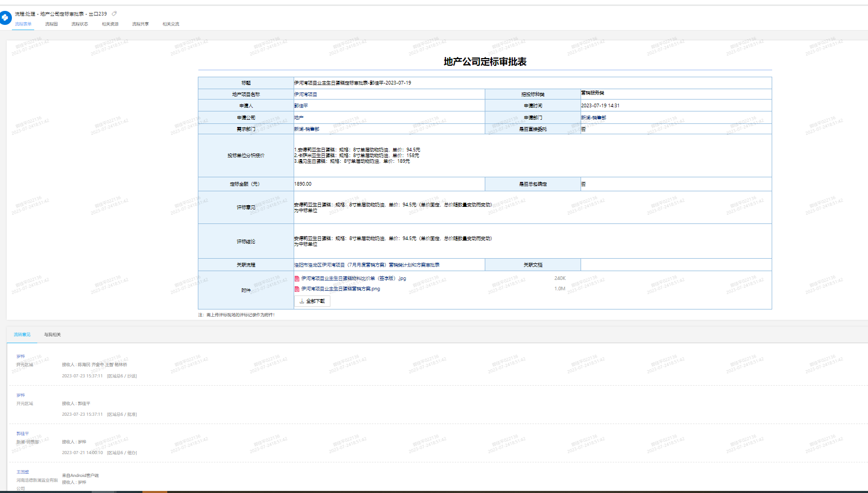Image resolution: width=868 pixels, height=493 pixels.
Task: Open the 物料比价单（签字版）.jpg attachment
Action: (353, 278)
